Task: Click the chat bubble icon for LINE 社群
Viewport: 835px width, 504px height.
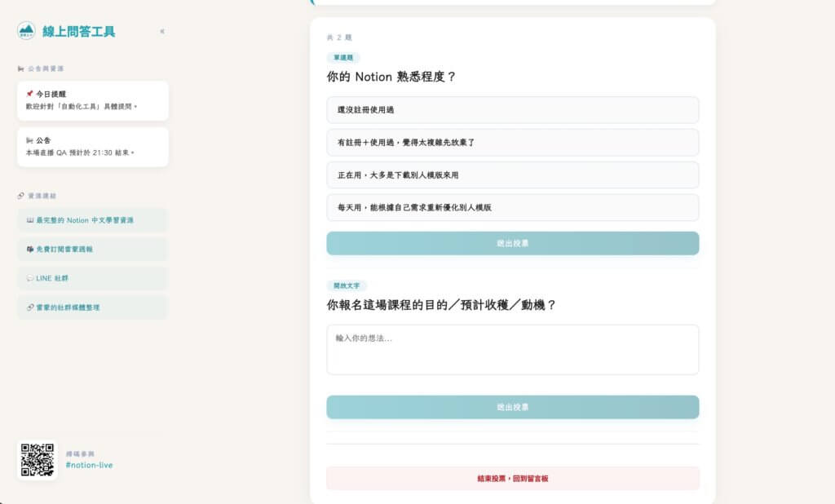Action: 29,278
